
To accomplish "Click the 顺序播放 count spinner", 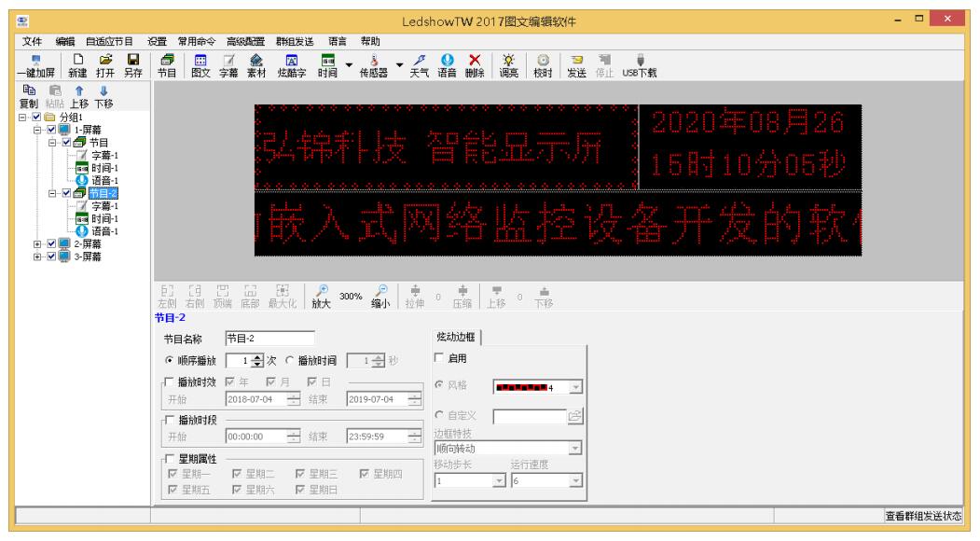I will click(256, 361).
